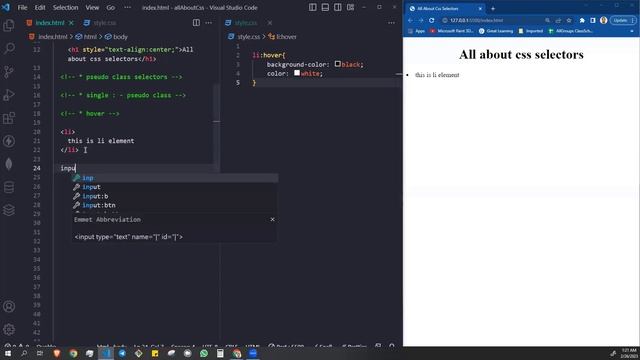Open the zoom magnifier icon in address bar
The width and height of the screenshot is (640, 360).
click(x=547, y=20)
